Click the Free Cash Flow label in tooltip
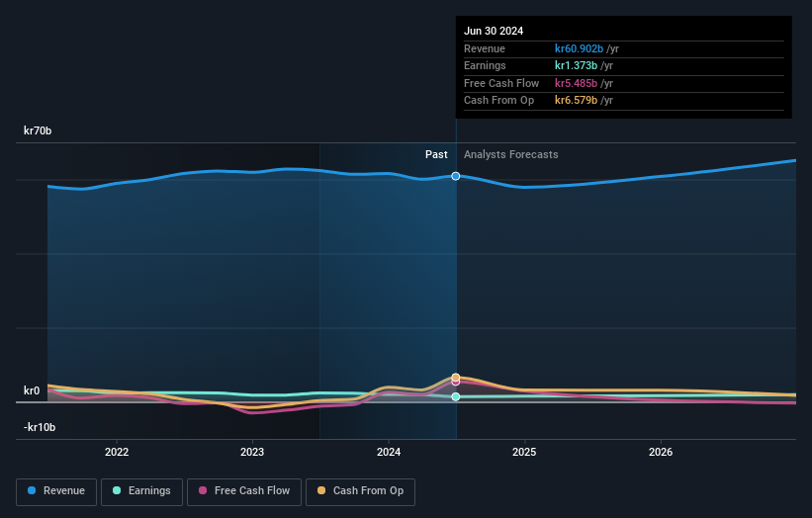812x518 pixels. click(501, 83)
